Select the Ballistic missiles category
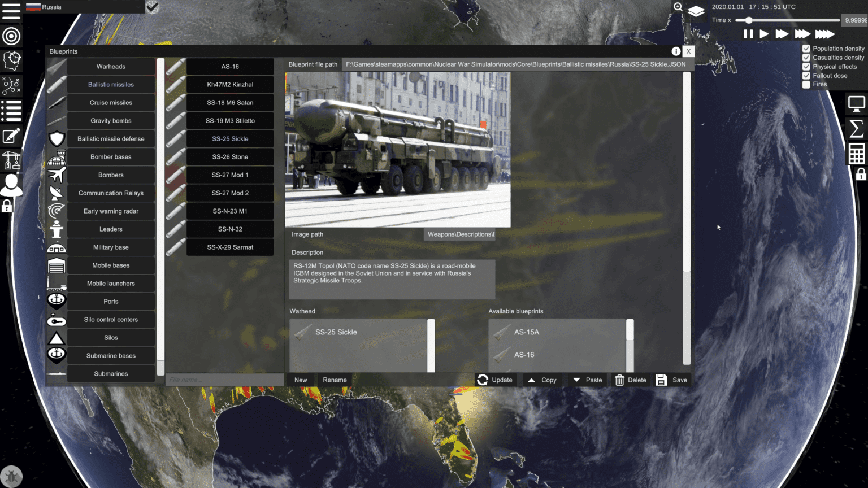This screenshot has height=488, width=868. point(111,84)
